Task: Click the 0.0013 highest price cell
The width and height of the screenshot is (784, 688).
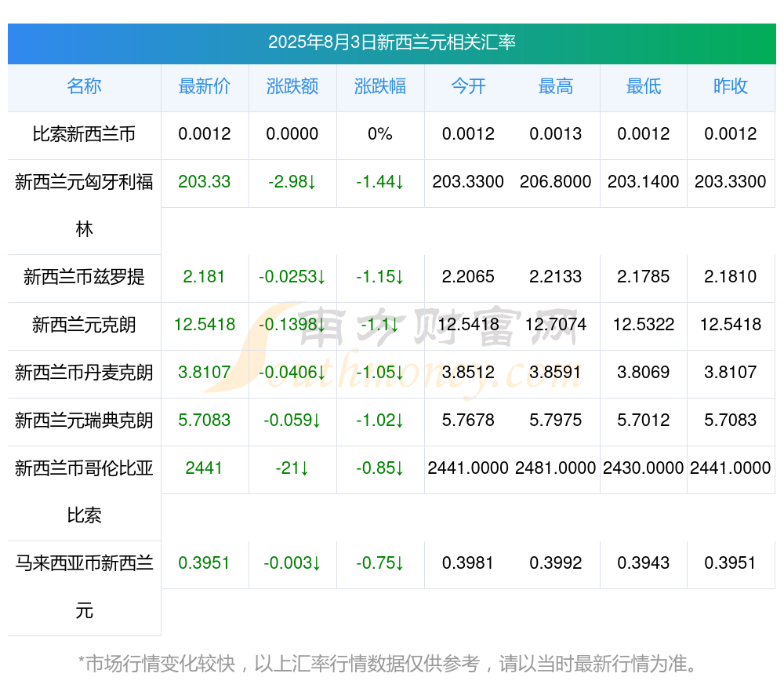Action: (x=556, y=133)
